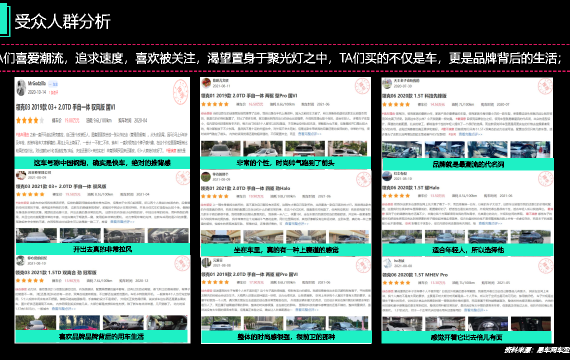Click the star rating on 型Pro 国VI review
The height and width of the screenshot is (360, 570).
[x=215, y=104]
